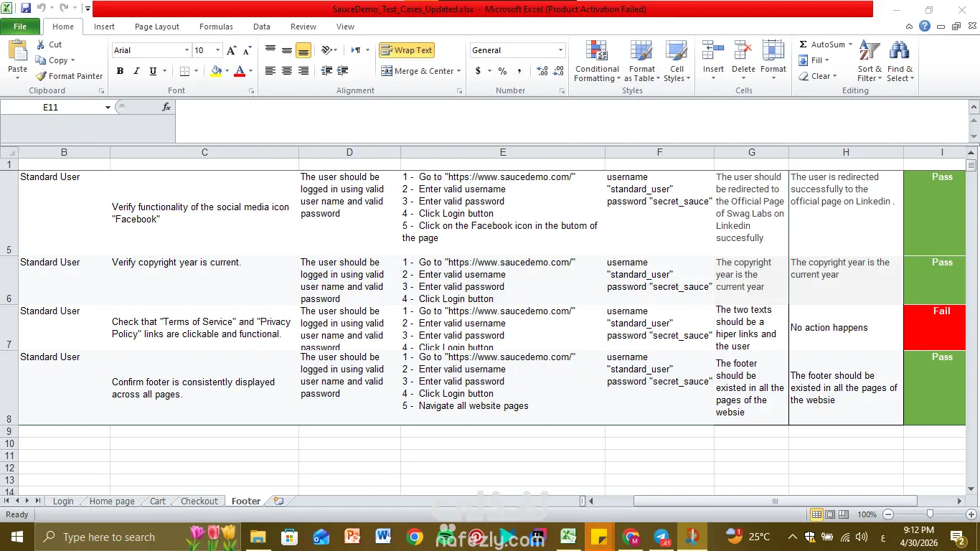This screenshot has height=551, width=980.
Task: Apply Comma Style number format
Action: (519, 71)
